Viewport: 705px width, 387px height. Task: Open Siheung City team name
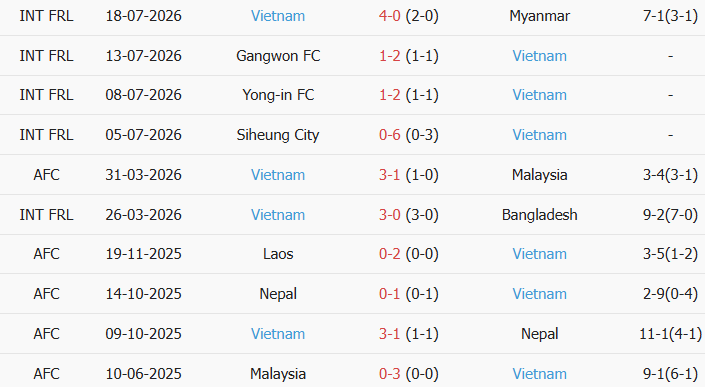[278, 135]
